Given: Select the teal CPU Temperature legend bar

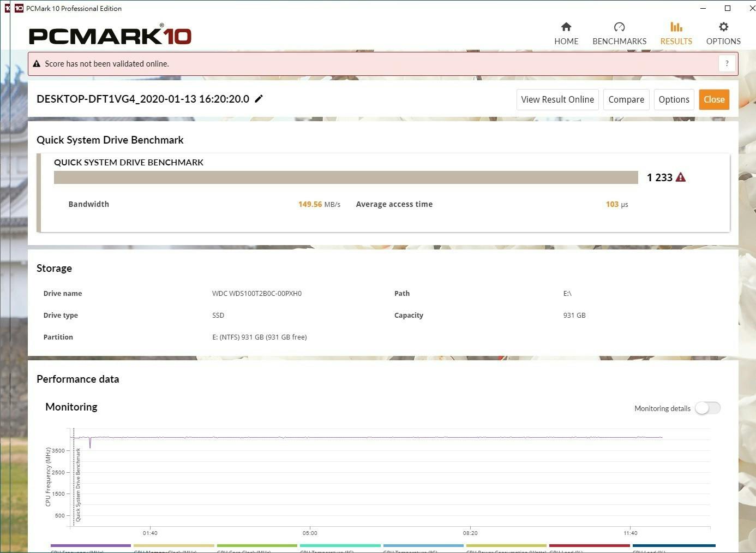Looking at the screenshot, I should pos(340,545).
